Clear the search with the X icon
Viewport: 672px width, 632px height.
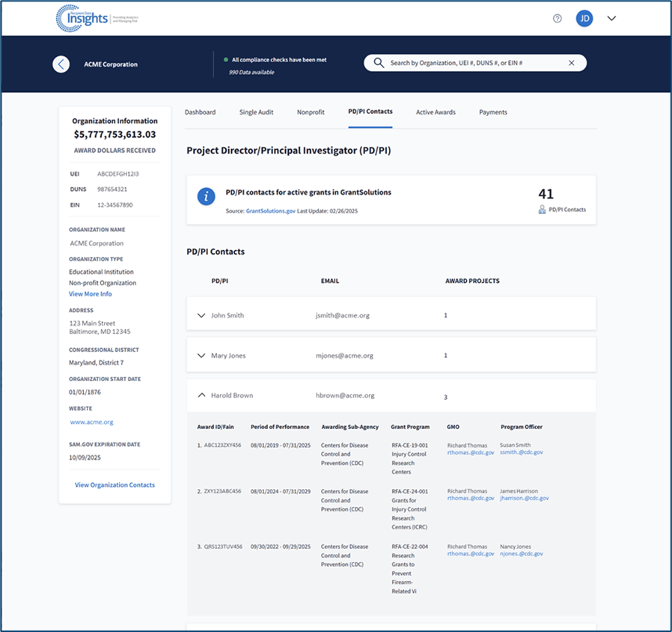click(x=572, y=64)
